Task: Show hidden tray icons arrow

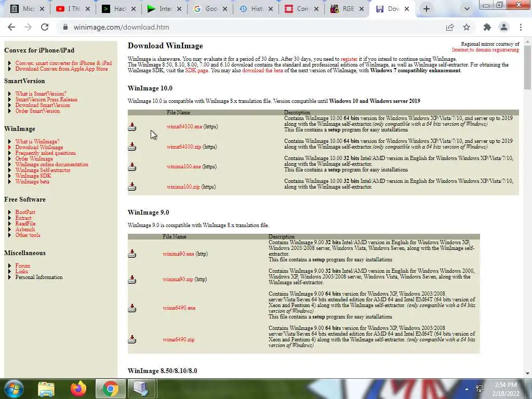Action: pyautogui.click(x=467, y=389)
